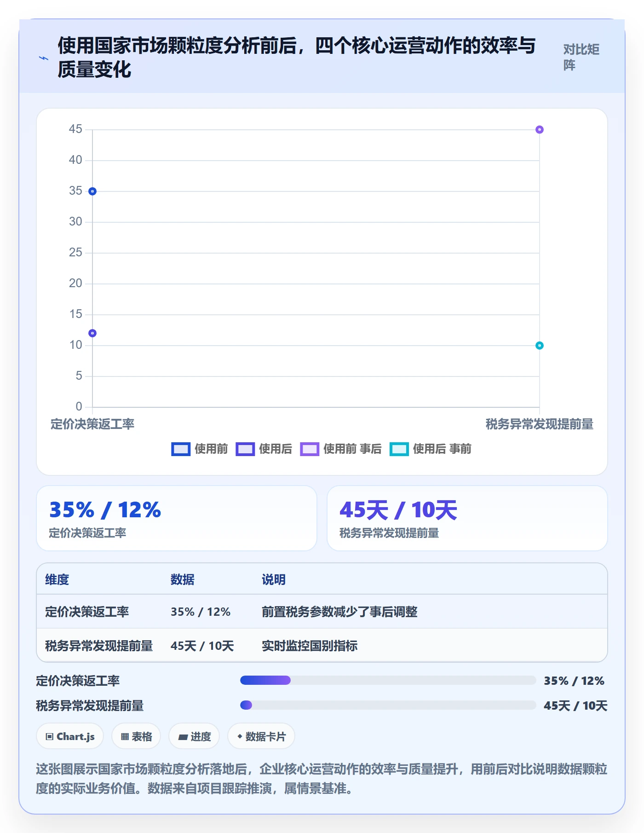Toggle the 使用前 legend swatch
The image size is (644, 833).
pyautogui.click(x=181, y=449)
